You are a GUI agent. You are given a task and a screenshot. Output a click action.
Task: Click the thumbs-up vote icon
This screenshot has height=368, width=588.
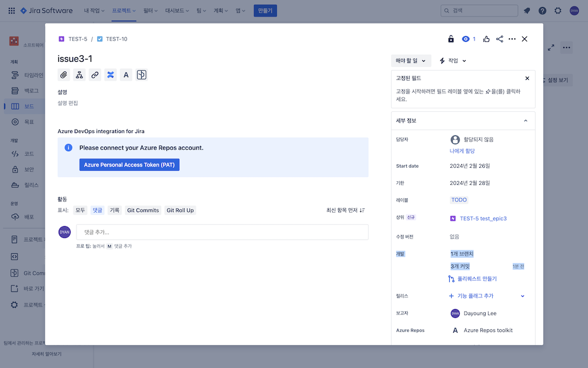tap(486, 39)
